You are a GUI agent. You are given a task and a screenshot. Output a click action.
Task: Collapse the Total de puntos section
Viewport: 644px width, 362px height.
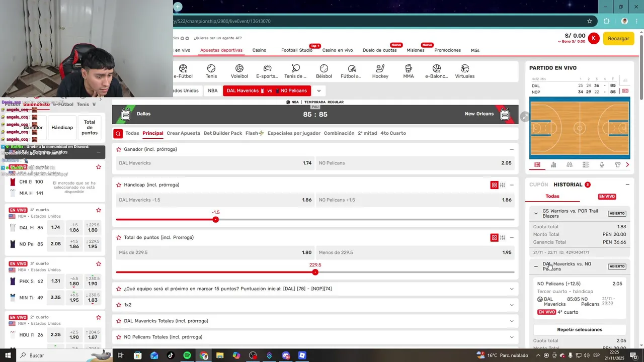pos(512,237)
